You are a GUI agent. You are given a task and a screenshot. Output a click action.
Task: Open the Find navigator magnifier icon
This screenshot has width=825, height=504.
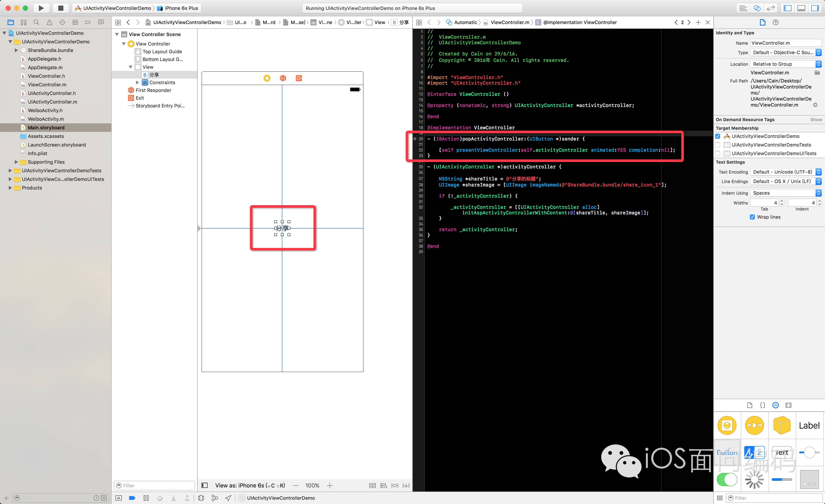pos(37,22)
